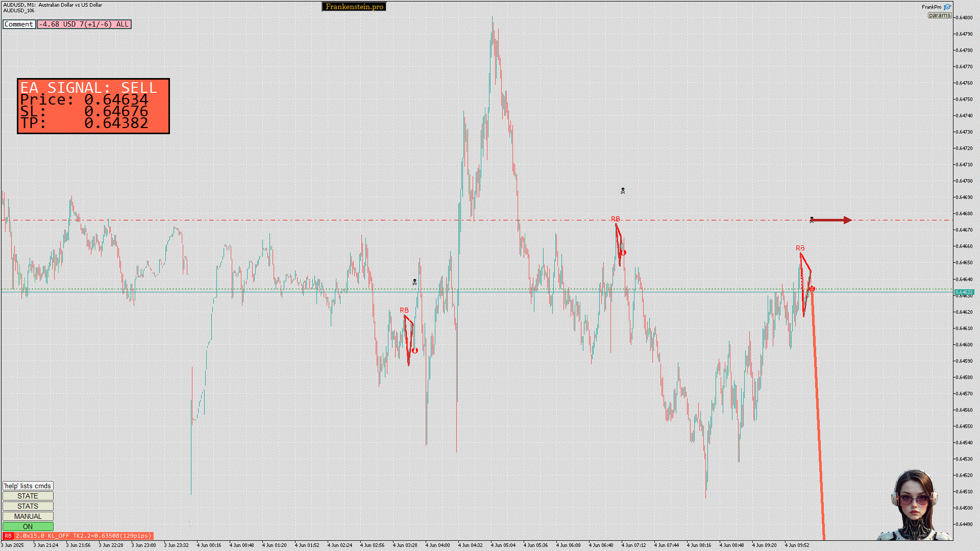
Task: Click the 'help' lists cmds input field
Action: [28, 486]
